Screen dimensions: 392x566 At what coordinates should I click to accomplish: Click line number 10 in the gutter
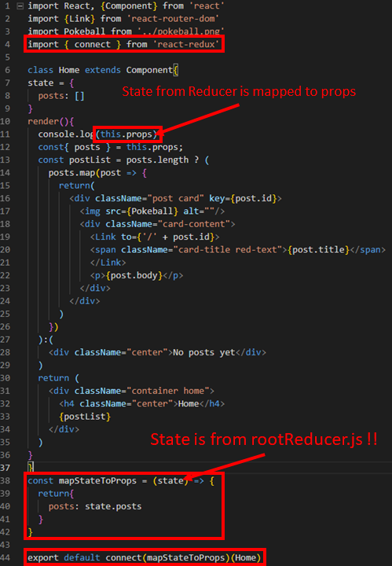[x=5, y=121]
